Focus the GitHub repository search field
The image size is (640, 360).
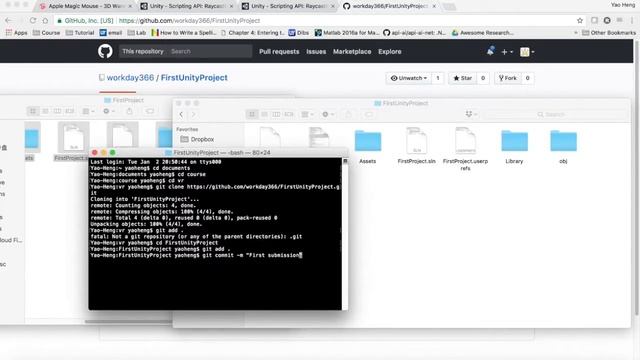click(210, 51)
